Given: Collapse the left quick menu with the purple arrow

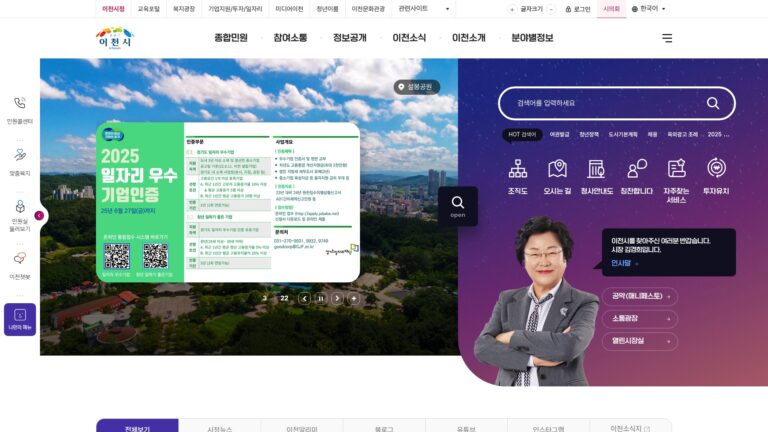Looking at the screenshot, I should [x=39, y=216].
